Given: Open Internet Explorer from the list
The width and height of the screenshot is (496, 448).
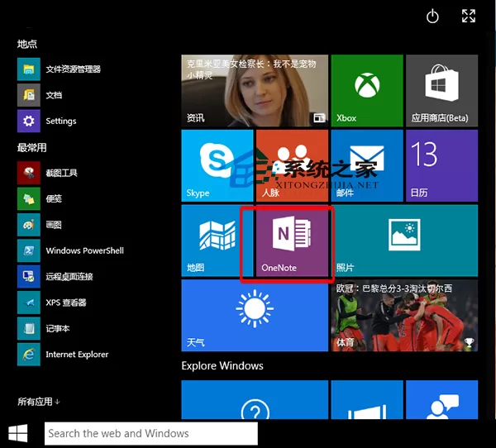Looking at the screenshot, I should 63,355.
